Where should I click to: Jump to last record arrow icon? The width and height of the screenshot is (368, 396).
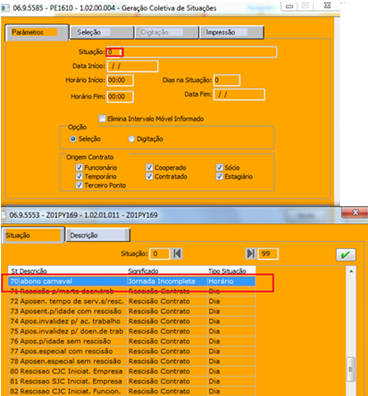coord(250,254)
